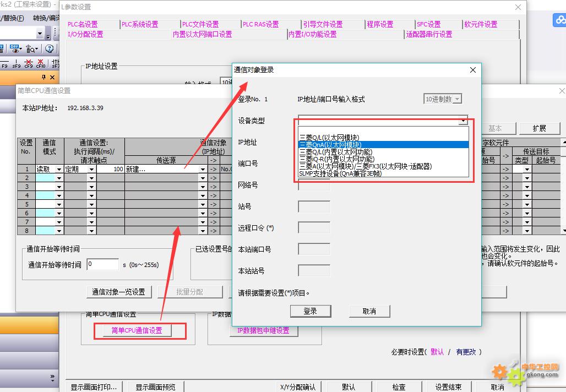Viewport: 566px width, 392px height.
Task: Click the 192.168.3.39 station IP address text
Action: click(x=85, y=108)
